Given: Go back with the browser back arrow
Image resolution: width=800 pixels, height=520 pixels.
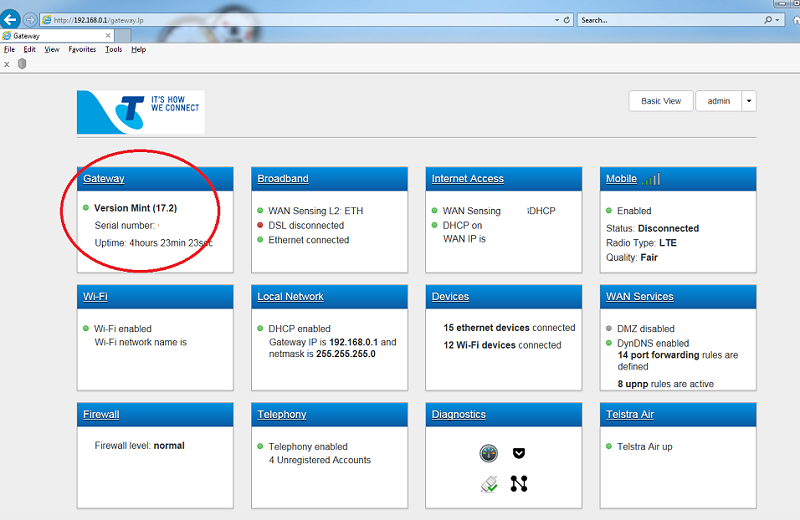Looking at the screenshot, I should coord(10,19).
